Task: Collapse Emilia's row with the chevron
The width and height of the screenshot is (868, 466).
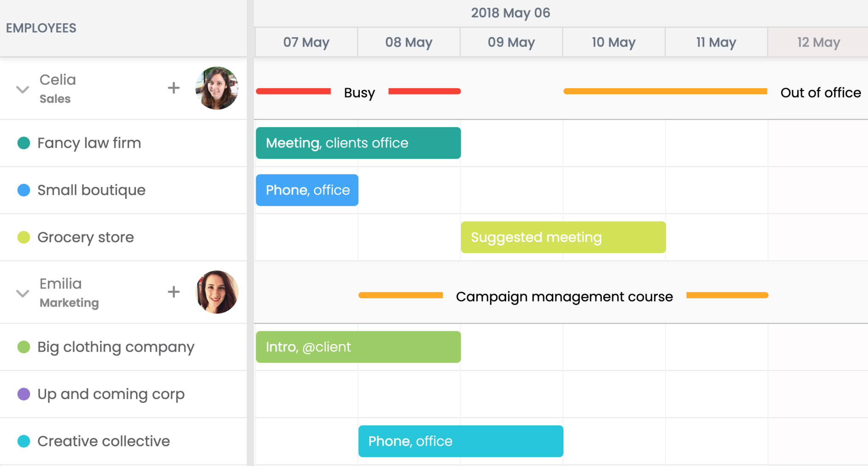Action: pos(22,293)
